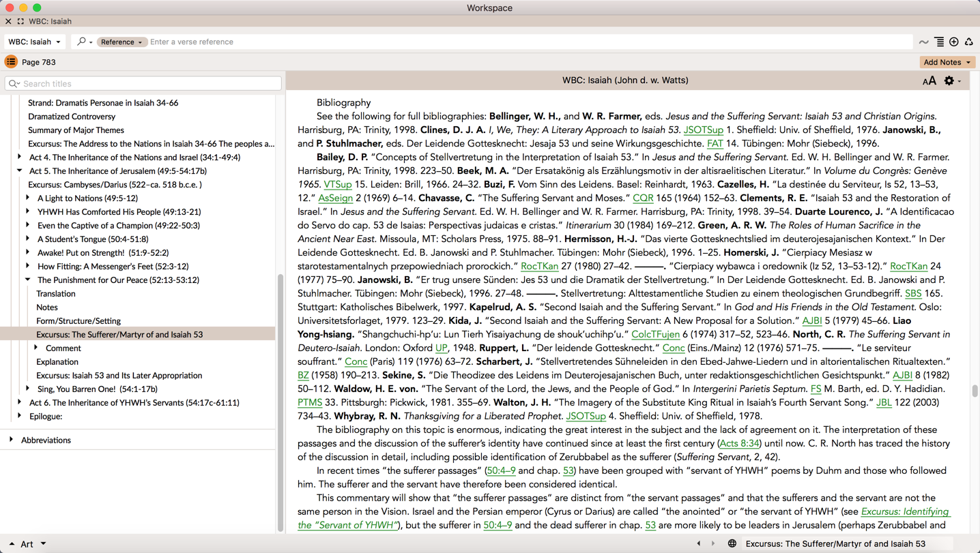The height and width of the screenshot is (553, 980).
Task: Click the fullscreen expand icon beside WBC: Isaiah
Action: [x=20, y=21]
